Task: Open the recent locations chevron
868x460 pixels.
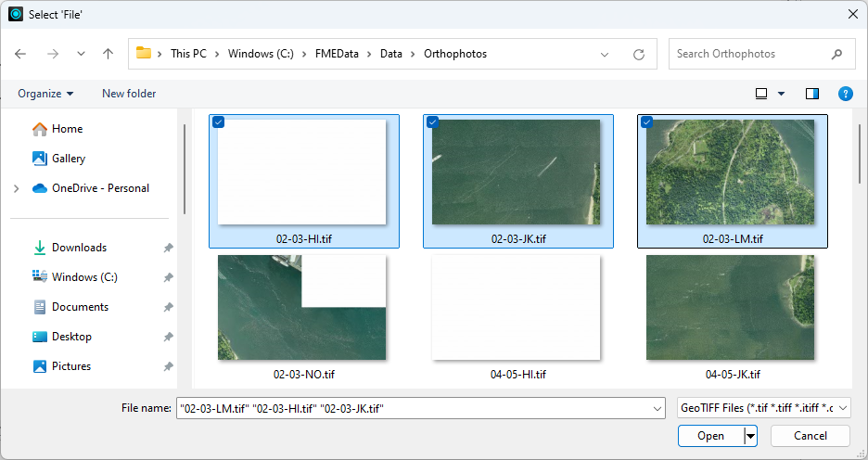Action: click(82, 54)
